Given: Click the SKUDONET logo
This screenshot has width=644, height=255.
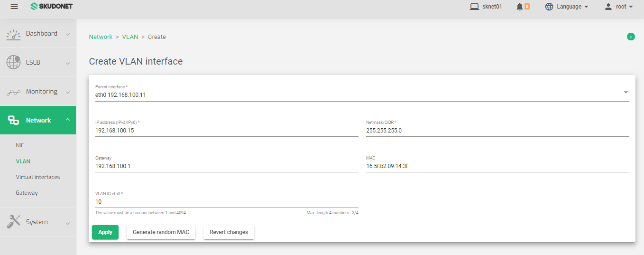Looking at the screenshot, I should coord(51,7).
